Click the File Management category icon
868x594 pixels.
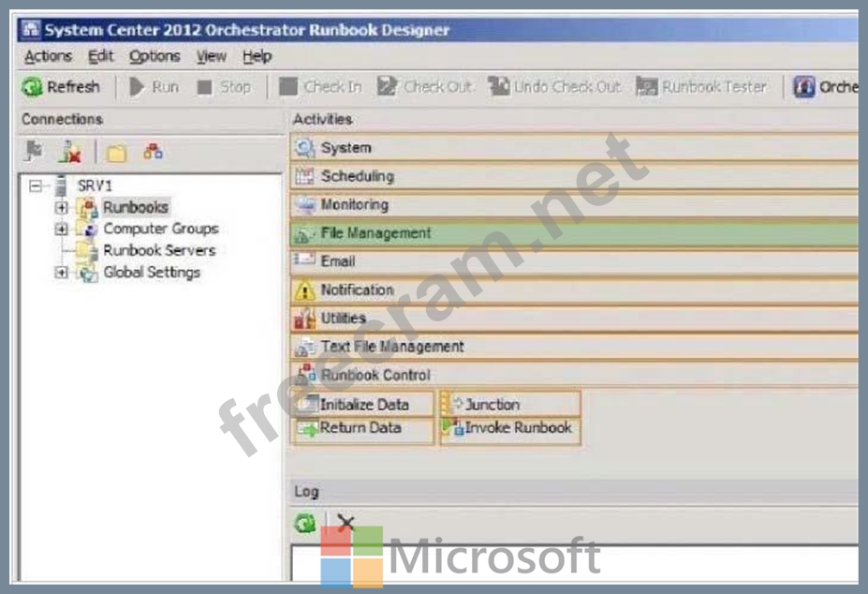(x=304, y=234)
